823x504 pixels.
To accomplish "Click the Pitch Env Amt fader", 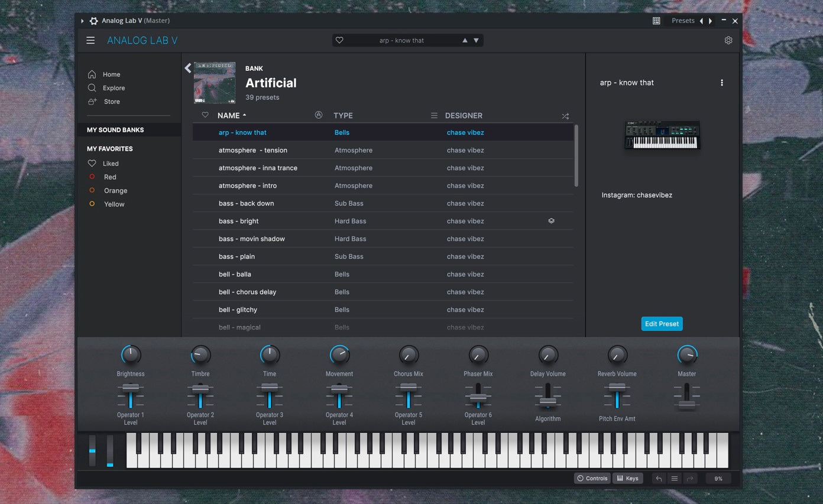I will click(617, 396).
